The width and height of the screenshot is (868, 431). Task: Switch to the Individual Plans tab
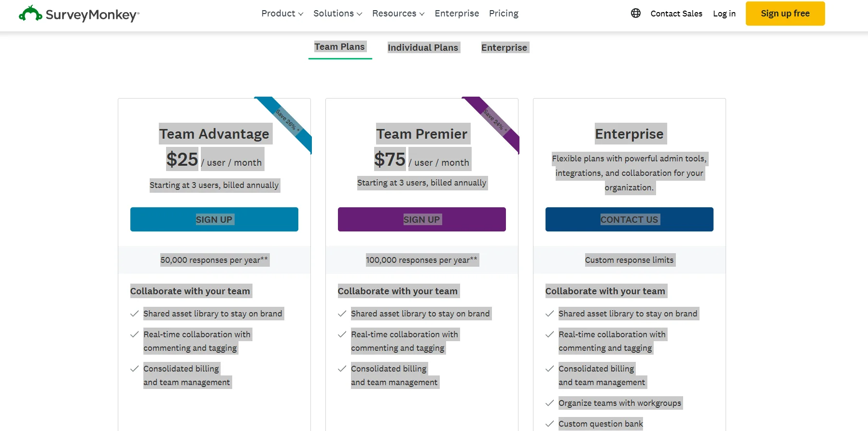click(423, 47)
